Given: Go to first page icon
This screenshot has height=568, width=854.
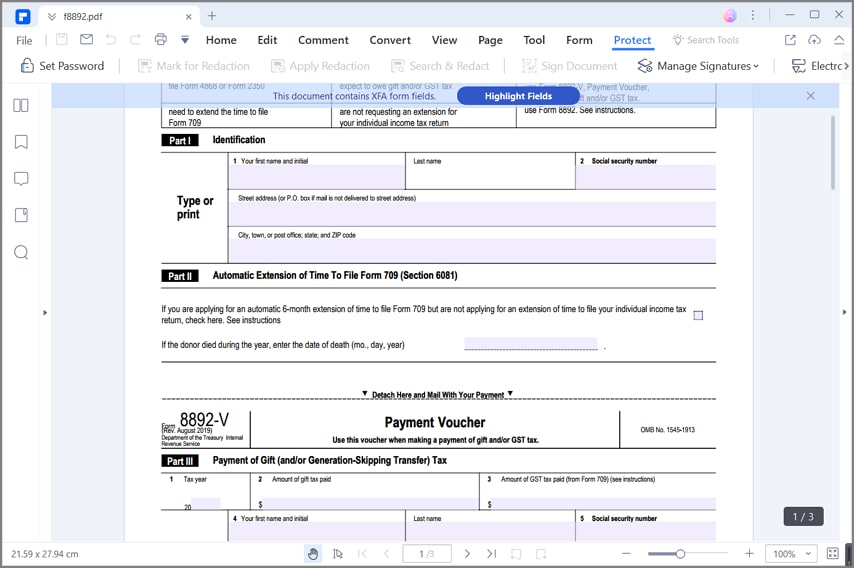Looking at the screenshot, I should click(x=362, y=554).
